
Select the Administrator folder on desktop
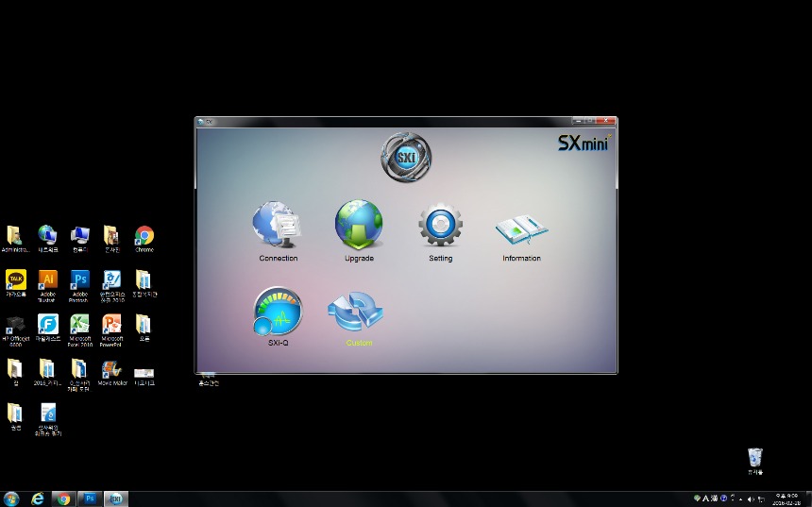point(15,239)
